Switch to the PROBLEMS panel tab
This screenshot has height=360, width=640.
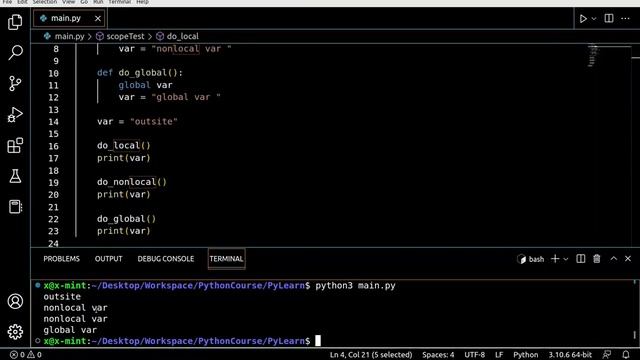[62, 259]
